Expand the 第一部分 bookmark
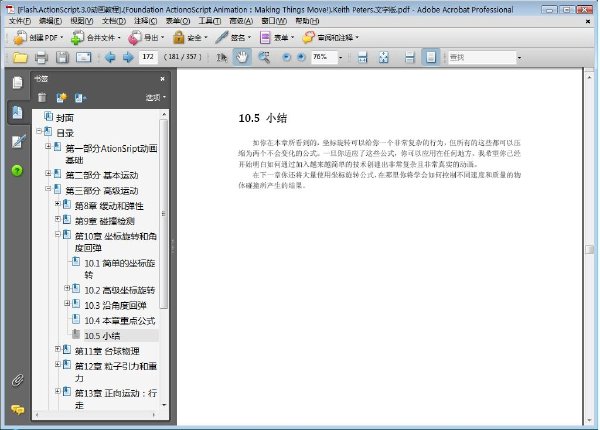This screenshot has width=600, height=430. [48, 146]
